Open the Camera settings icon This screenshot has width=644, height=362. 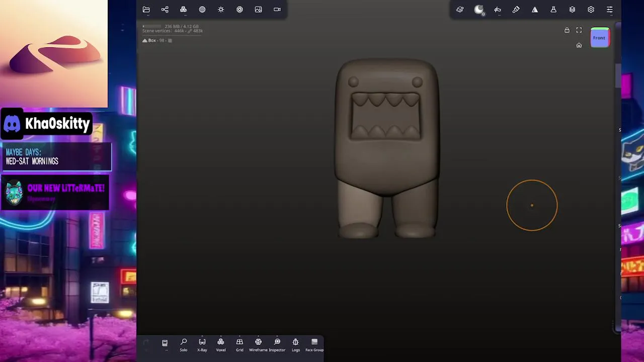click(x=277, y=10)
